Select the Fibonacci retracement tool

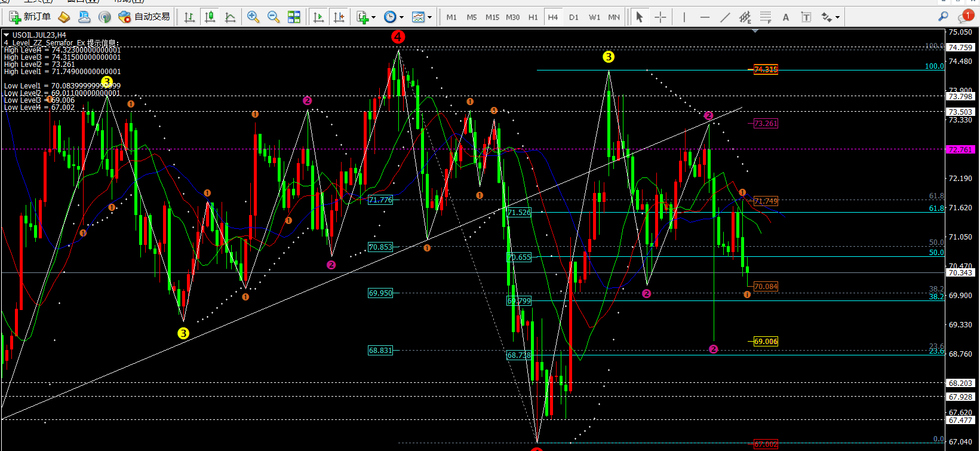pos(766,17)
